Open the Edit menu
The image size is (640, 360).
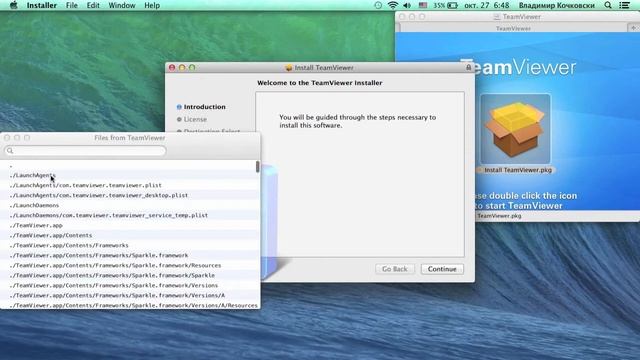pyautogui.click(x=93, y=5)
